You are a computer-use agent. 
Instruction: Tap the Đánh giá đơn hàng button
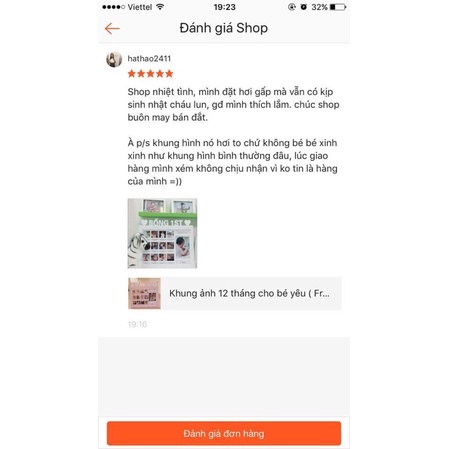coord(224,433)
